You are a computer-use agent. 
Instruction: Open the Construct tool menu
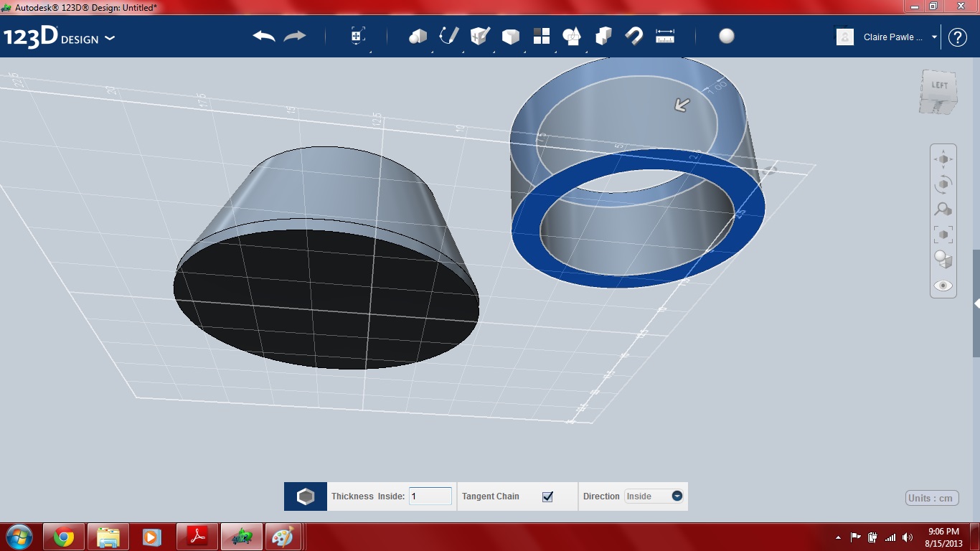480,37
